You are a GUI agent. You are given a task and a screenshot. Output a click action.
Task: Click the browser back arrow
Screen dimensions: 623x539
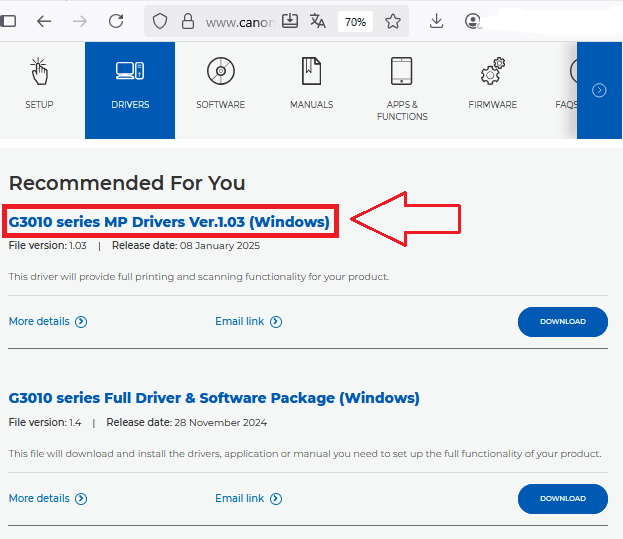click(x=44, y=21)
